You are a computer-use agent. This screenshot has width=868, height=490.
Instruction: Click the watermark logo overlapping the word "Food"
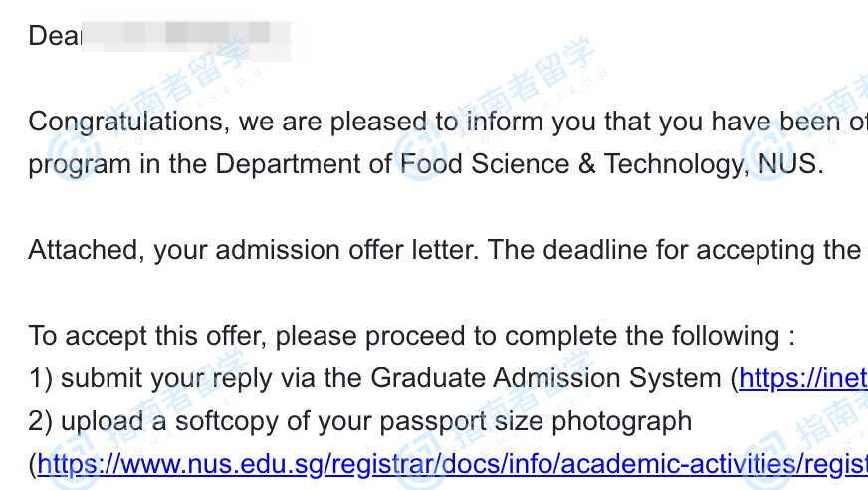[421, 154]
